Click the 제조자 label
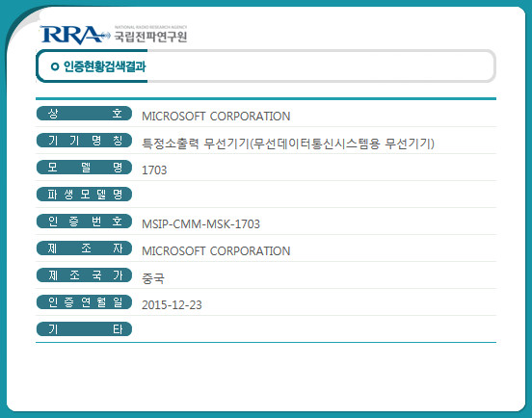Viewport: 532px width, 418px height. (x=84, y=248)
